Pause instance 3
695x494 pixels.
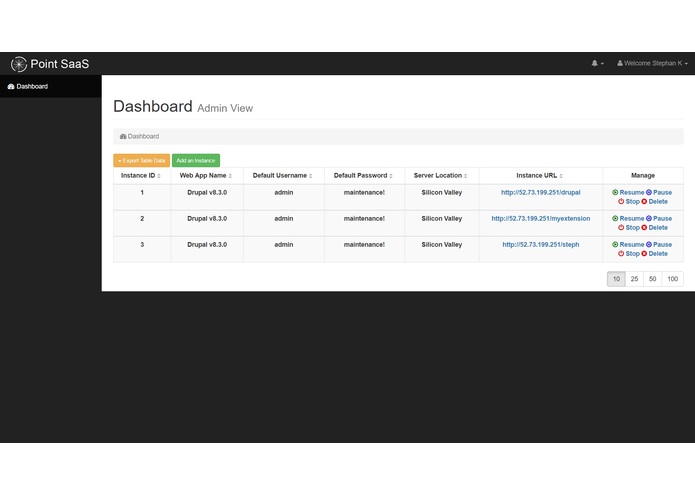click(x=659, y=245)
